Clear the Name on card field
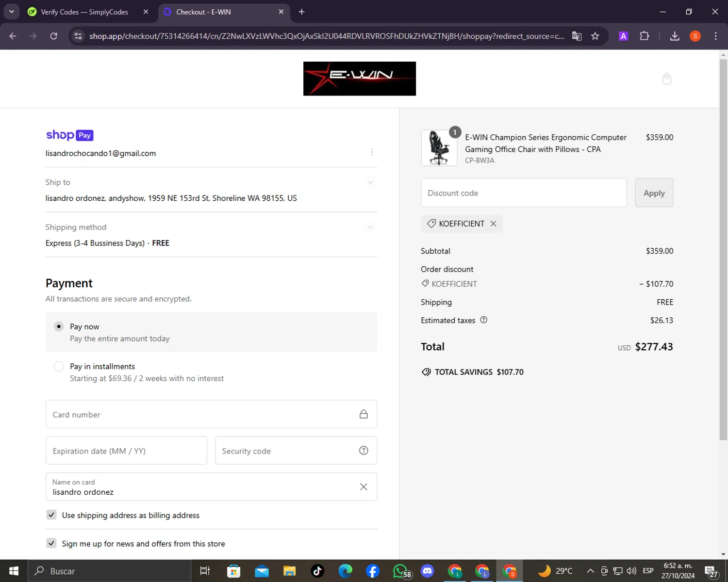The width and height of the screenshot is (728, 582). (364, 486)
